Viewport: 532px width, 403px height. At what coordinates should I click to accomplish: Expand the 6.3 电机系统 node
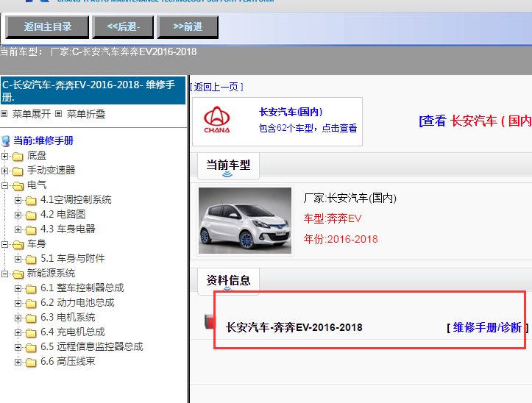(x=18, y=318)
